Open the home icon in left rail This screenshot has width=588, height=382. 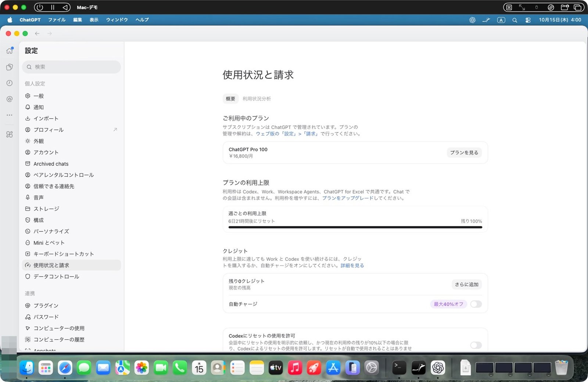coord(10,51)
